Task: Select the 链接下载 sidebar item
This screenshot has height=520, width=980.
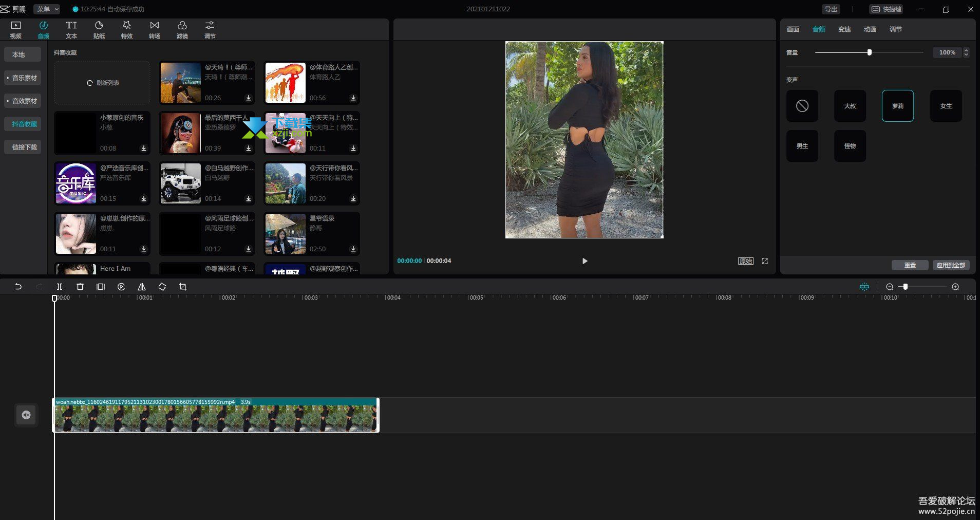Action: 23,147
